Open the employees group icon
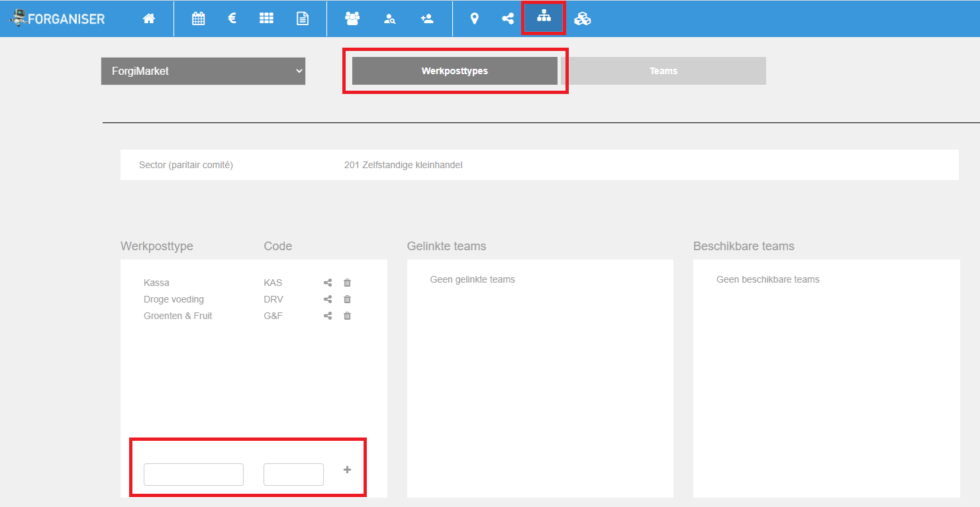This screenshot has width=980, height=507. (352, 19)
